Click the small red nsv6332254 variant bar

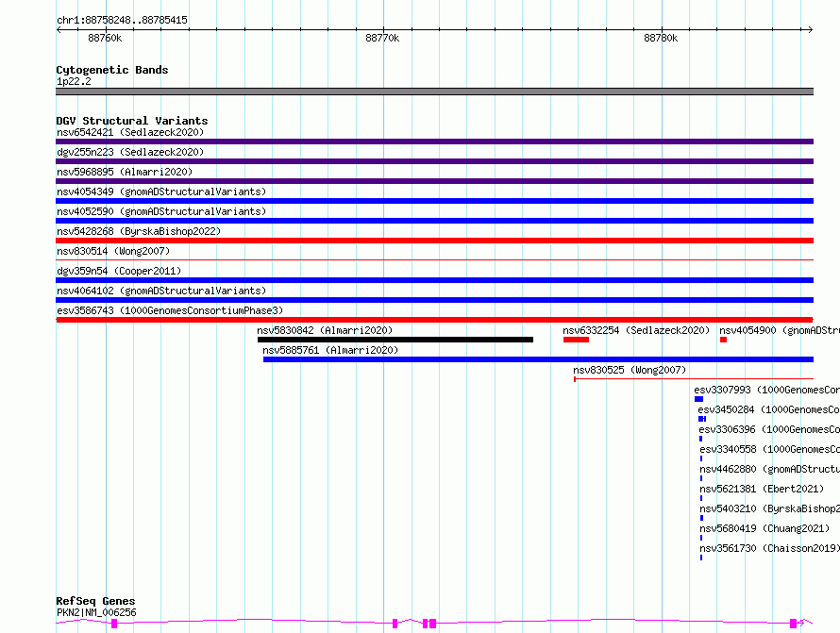pyautogui.click(x=576, y=340)
